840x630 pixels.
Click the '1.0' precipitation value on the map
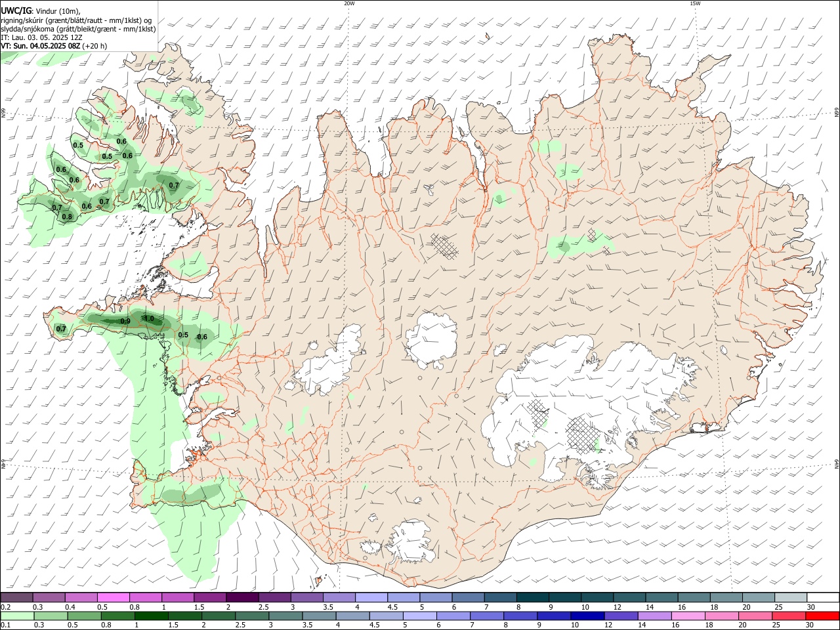(x=149, y=319)
